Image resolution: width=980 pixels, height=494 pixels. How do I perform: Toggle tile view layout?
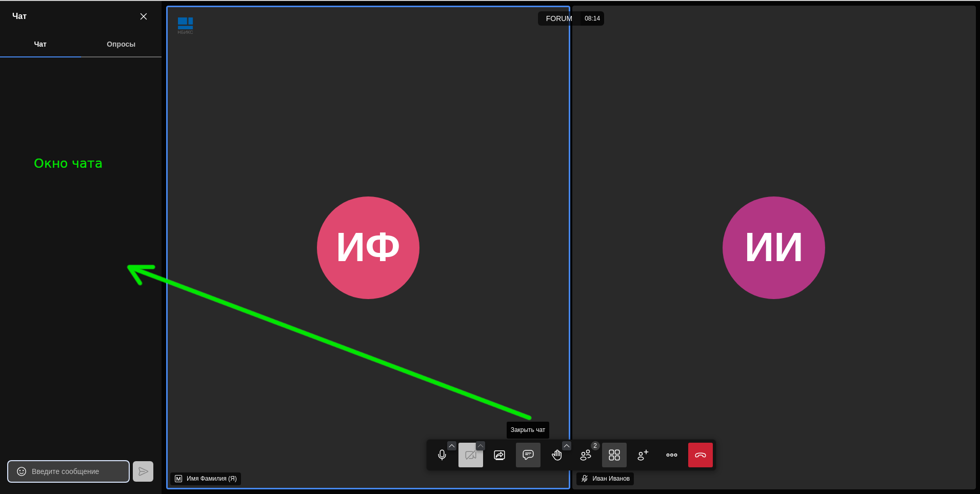click(614, 455)
